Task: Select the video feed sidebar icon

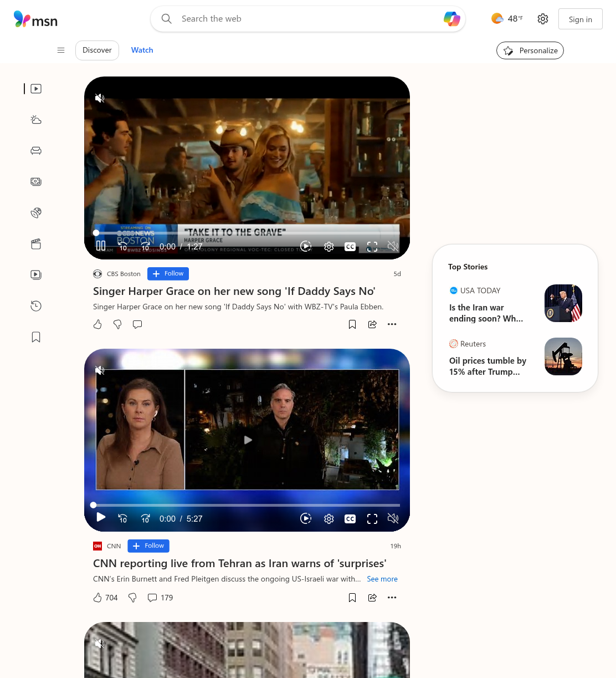Action: pos(36,89)
